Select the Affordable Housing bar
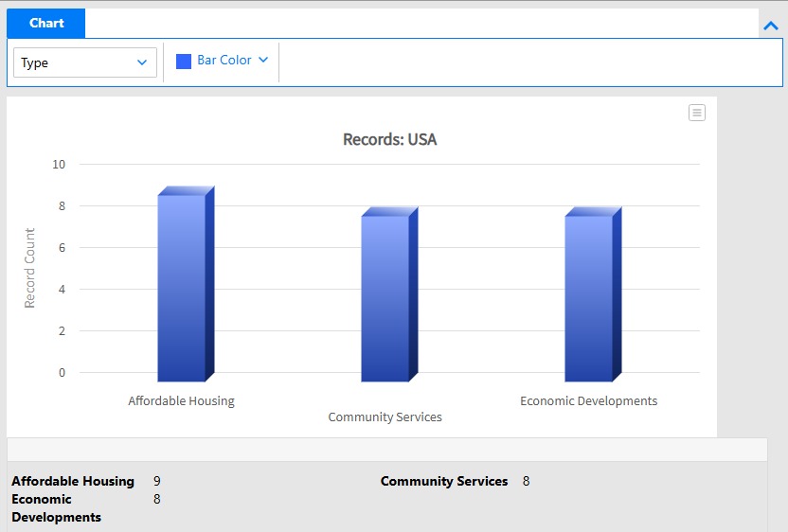 click(186, 284)
